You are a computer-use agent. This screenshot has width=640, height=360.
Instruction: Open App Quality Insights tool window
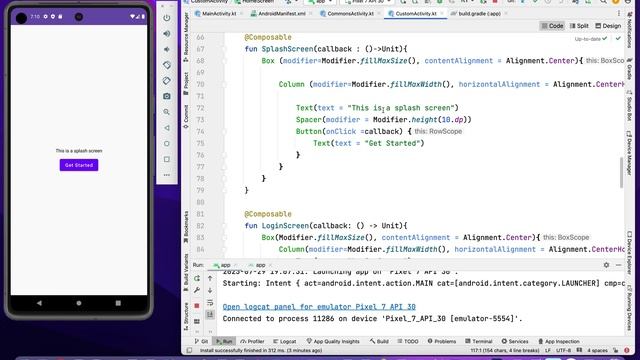(333, 341)
